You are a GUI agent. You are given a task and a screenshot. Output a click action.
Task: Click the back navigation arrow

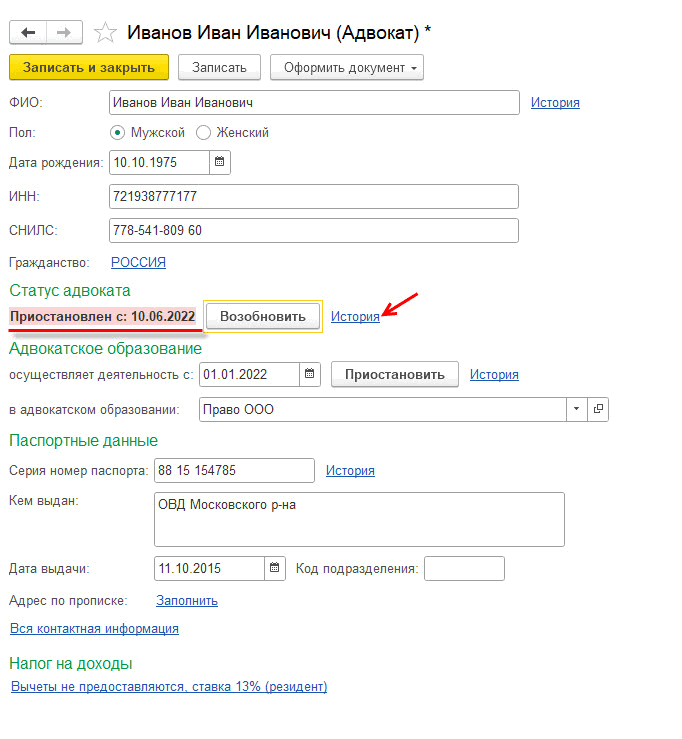(x=28, y=33)
